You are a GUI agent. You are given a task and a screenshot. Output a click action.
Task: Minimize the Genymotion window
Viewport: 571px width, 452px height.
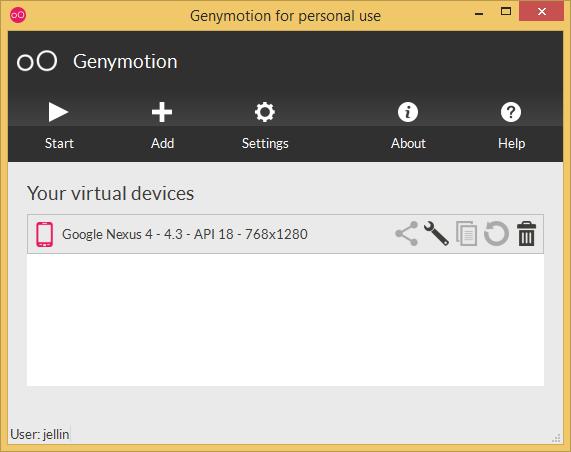click(x=479, y=13)
